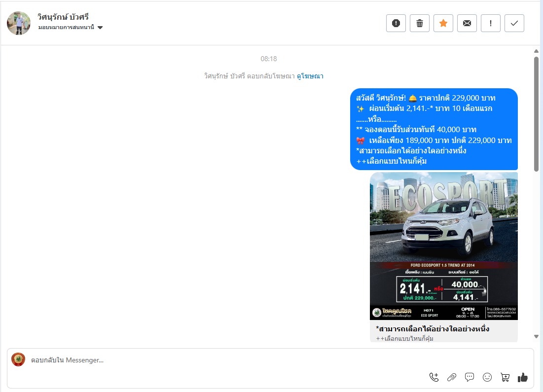Mark conversation unread with envelope icon
The image size is (543, 392).
click(467, 23)
